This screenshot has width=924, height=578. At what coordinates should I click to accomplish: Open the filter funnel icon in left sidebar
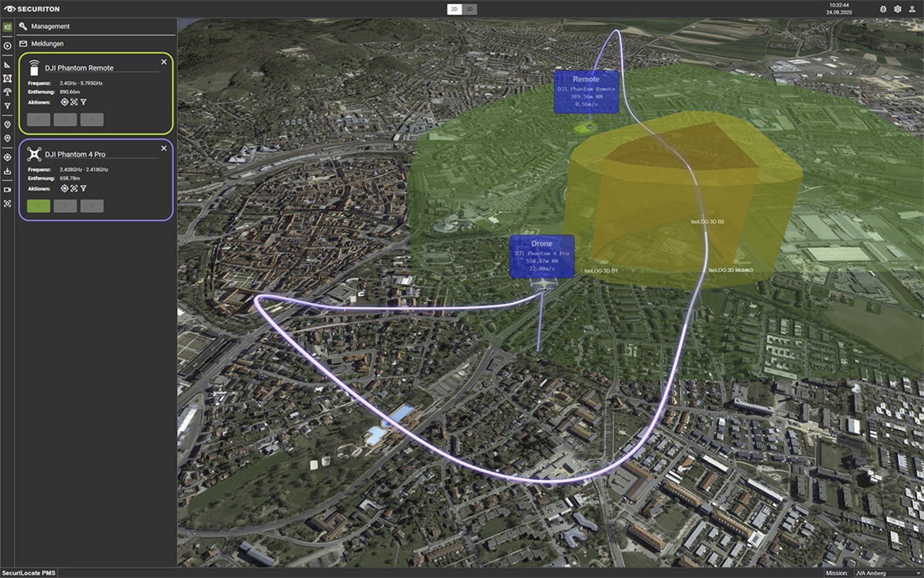7,106
